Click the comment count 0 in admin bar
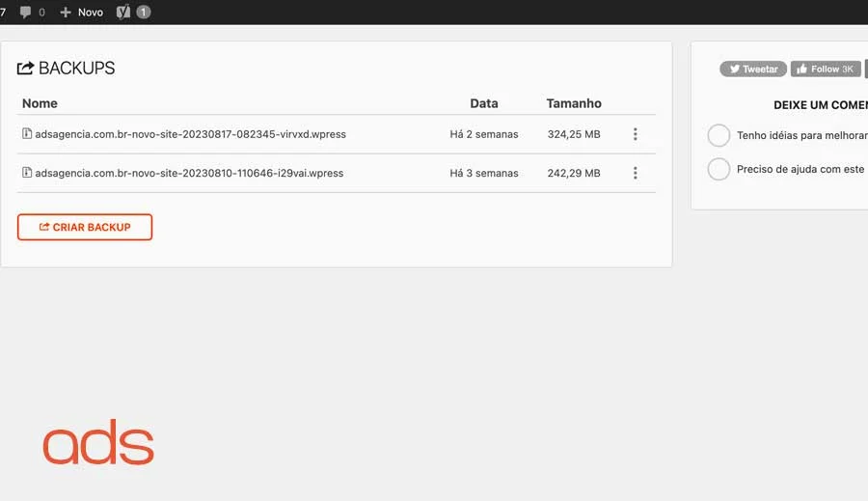This screenshot has height=501, width=868. [x=41, y=13]
